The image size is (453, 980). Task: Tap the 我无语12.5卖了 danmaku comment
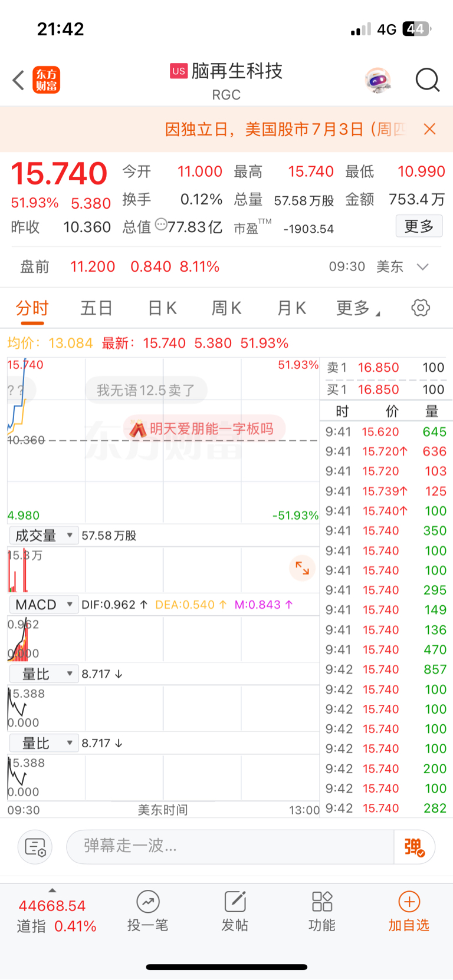[x=146, y=391]
